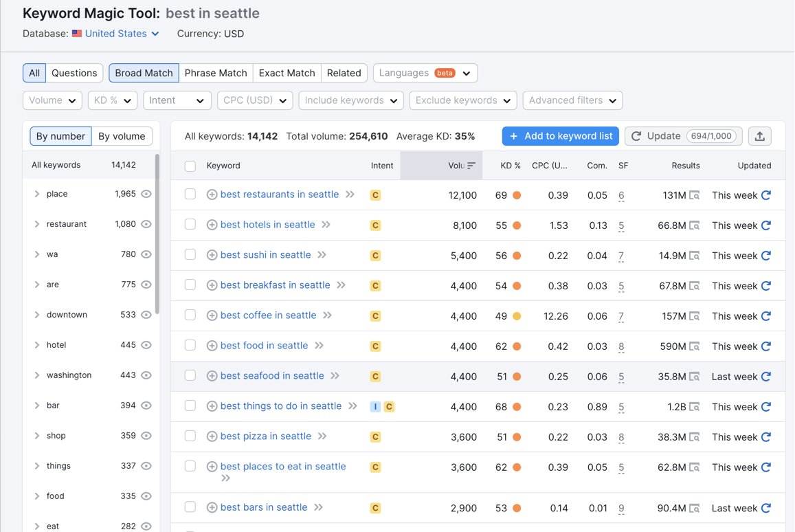View SERP icon for best breakfast in seattle

pos(695,286)
